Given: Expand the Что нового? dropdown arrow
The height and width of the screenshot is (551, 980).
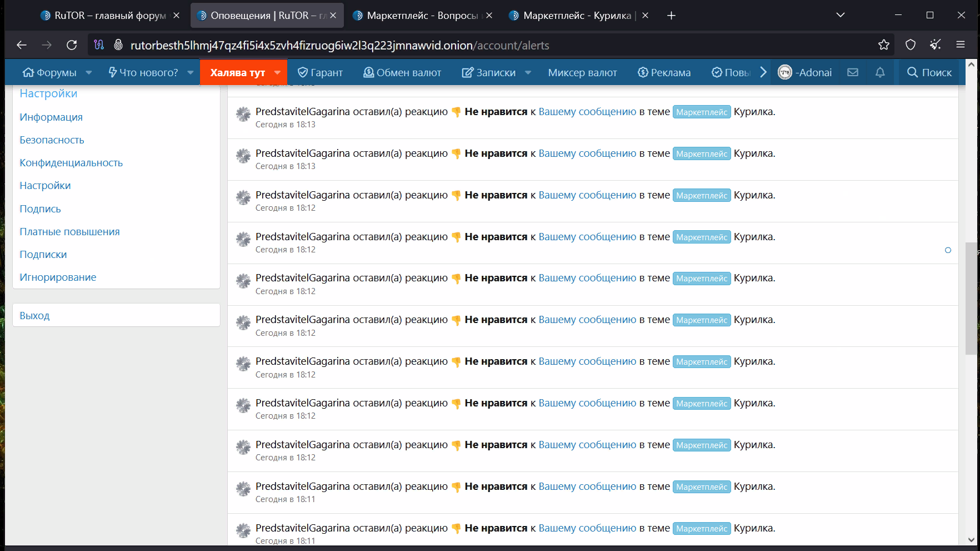Looking at the screenshot, I should (191, 72).
